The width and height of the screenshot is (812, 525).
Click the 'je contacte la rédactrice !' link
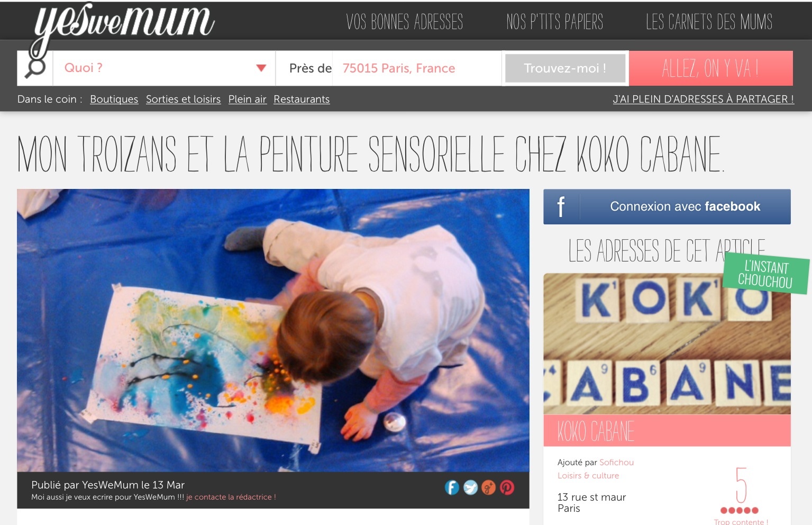(231, 497)
